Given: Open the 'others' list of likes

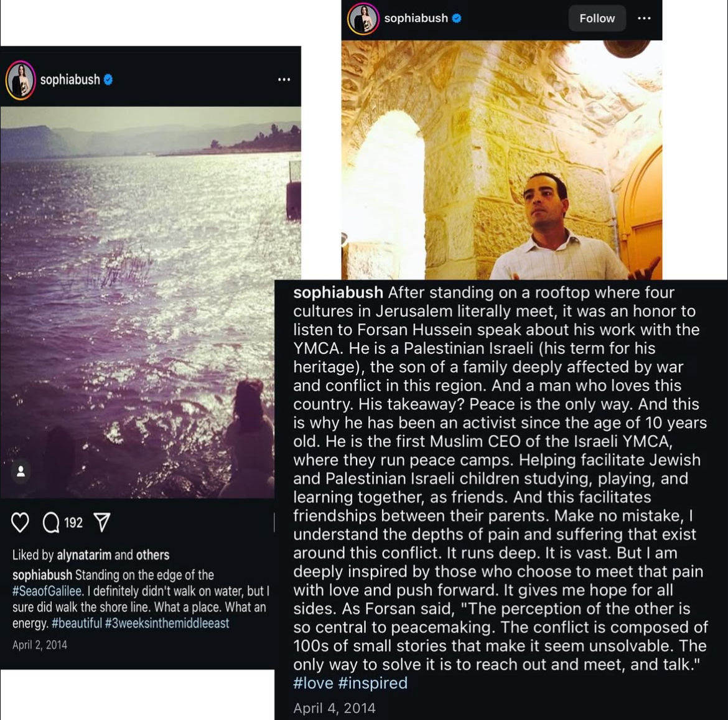Looking at the screenshot, I should coord(152,554).
